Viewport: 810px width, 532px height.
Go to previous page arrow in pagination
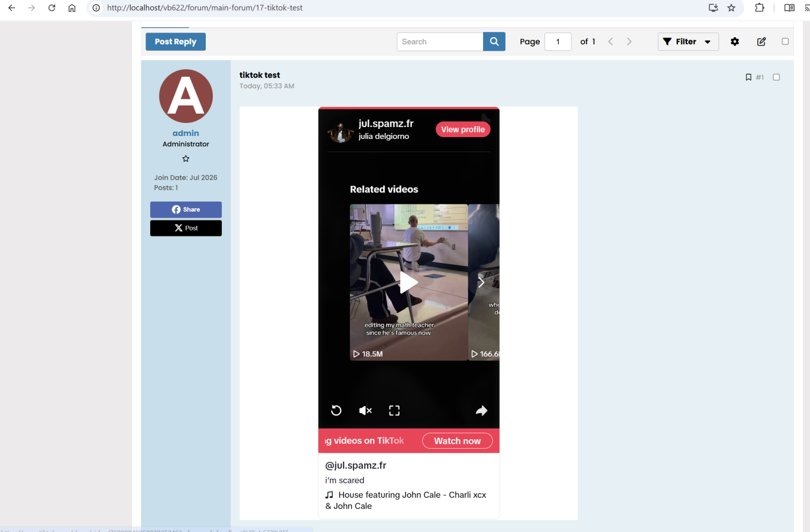(x=611, y=41)
